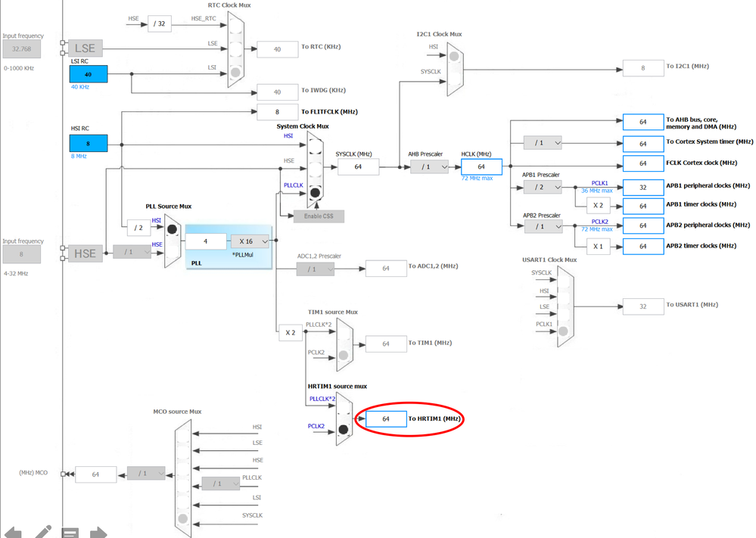Click the LSE oscillator block
The width and height of the screenshot is (756, 538).
coord(85,48)
